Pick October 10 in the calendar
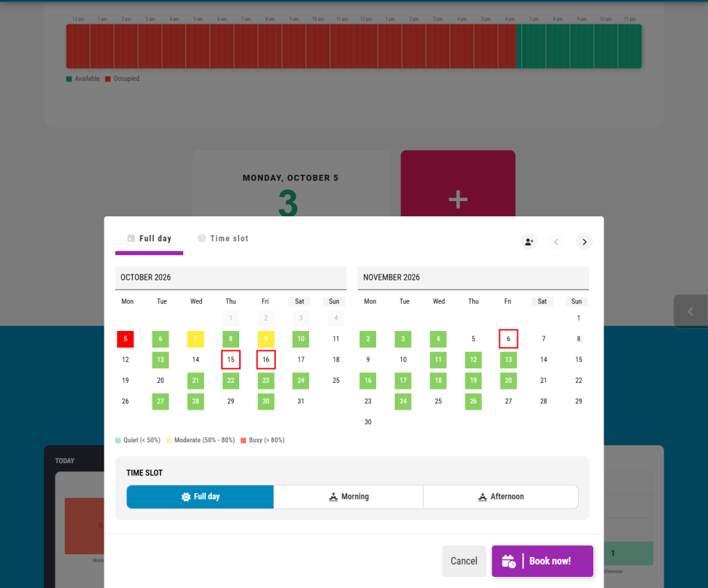708x588 pixels. click(x=301, y=339)
